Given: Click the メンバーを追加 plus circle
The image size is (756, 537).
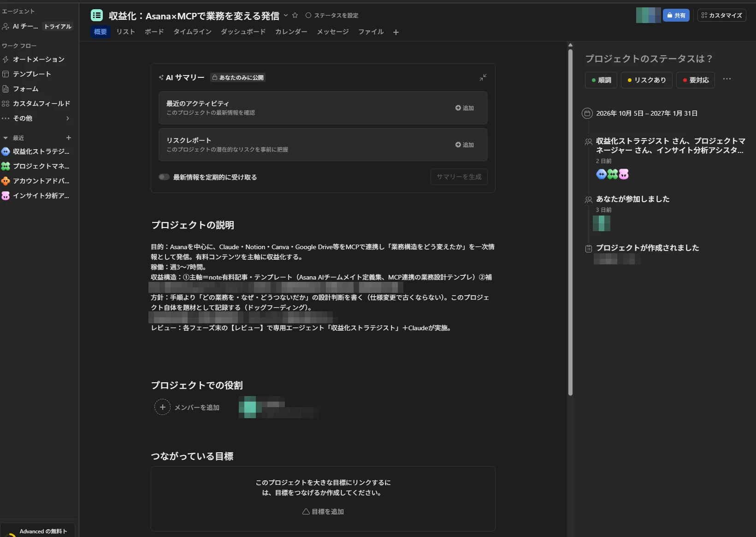Looking at the screenshot, I should (x=162, y=407).
